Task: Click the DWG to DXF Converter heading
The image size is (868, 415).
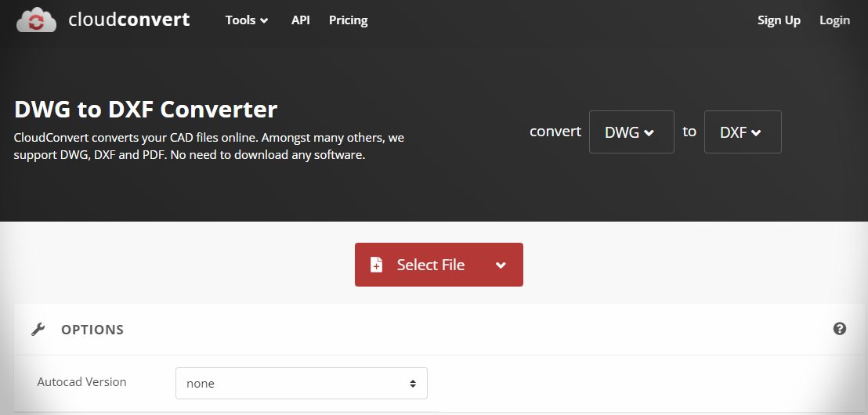Action: 146,110
